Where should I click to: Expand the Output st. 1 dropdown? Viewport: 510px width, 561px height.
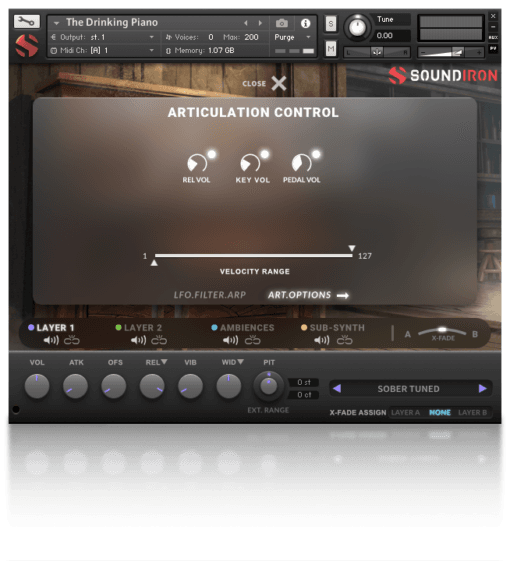(x=103, y=37)
